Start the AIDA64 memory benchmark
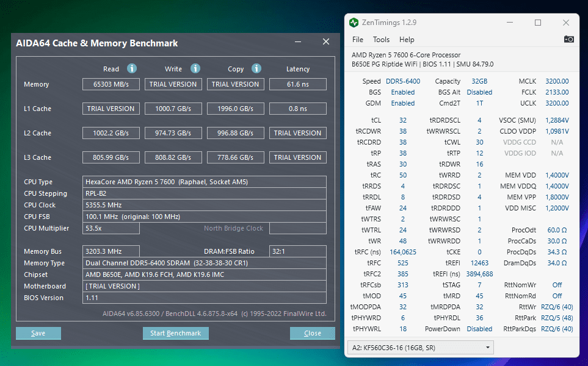The image size is (588, 366). [175, 333]
